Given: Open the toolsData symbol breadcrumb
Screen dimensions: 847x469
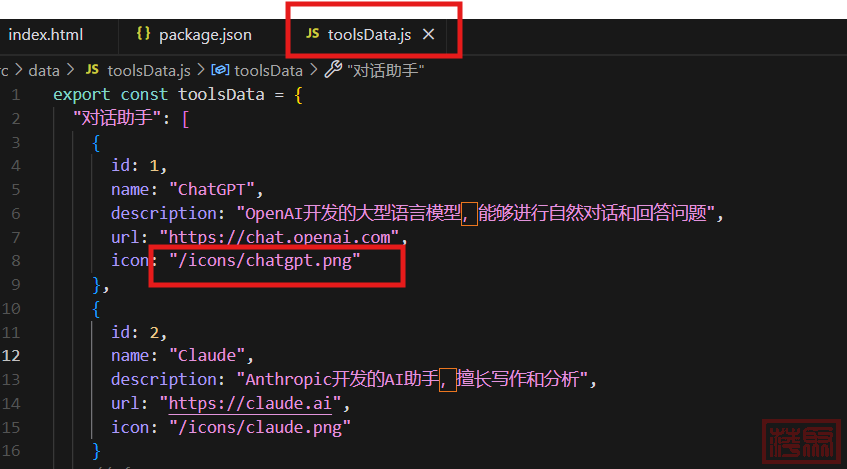Looking at the screenshot, I should (268, 71).
